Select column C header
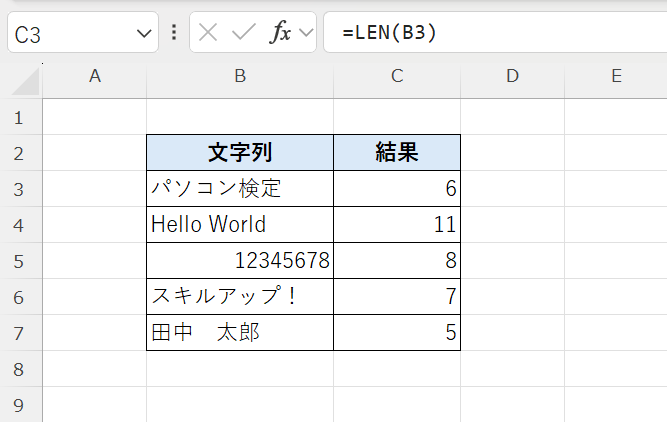Screen dimensions: 667x422 click(397, 77)
